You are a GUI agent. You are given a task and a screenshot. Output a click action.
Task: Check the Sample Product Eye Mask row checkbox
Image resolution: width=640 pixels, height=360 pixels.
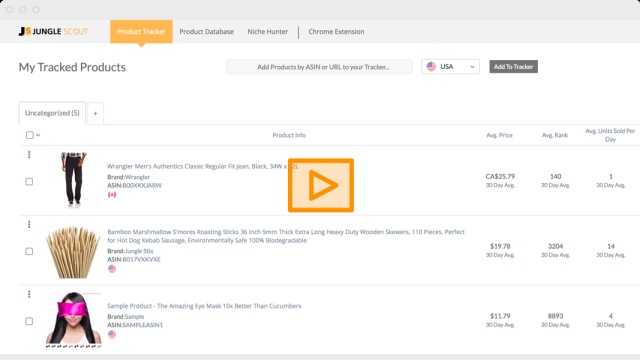(29, 321)
